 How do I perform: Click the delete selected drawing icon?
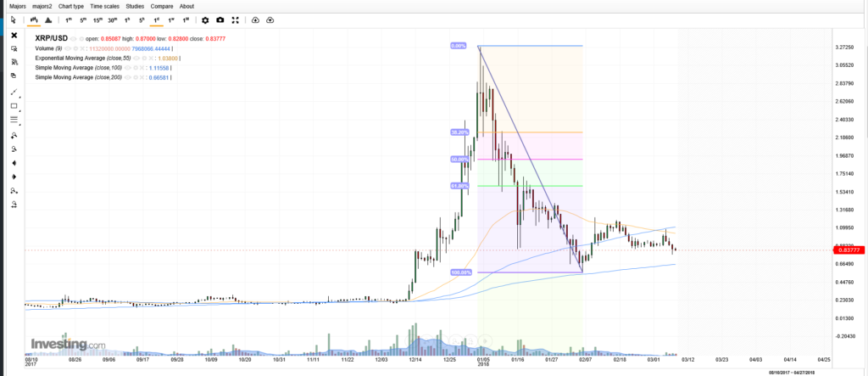pyautogui.click(x=14, y=48)
